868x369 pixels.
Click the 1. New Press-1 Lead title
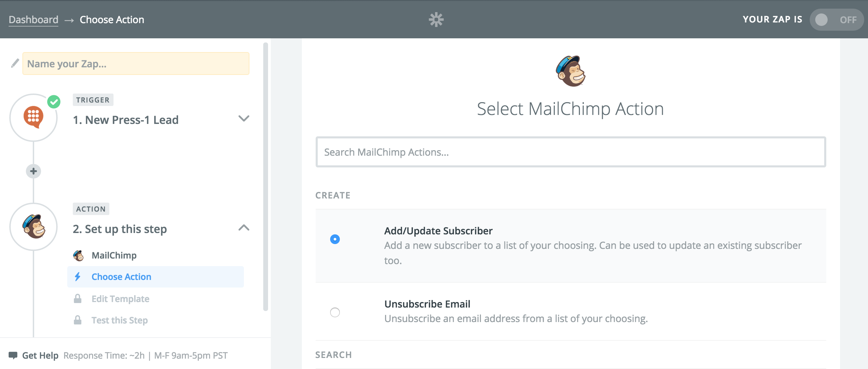(x=126, y=120)
